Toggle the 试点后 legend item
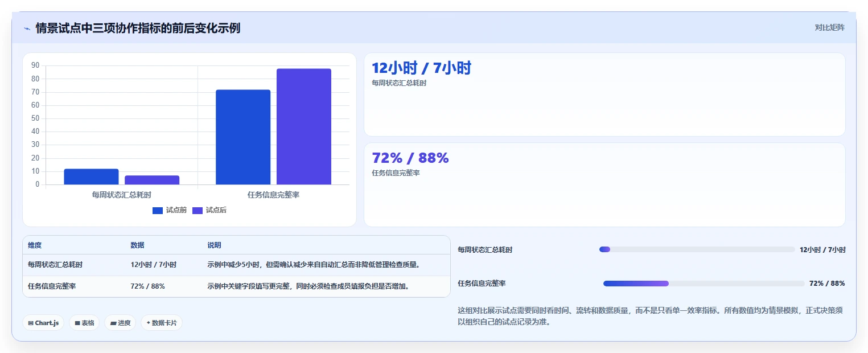 pos(209,210)
